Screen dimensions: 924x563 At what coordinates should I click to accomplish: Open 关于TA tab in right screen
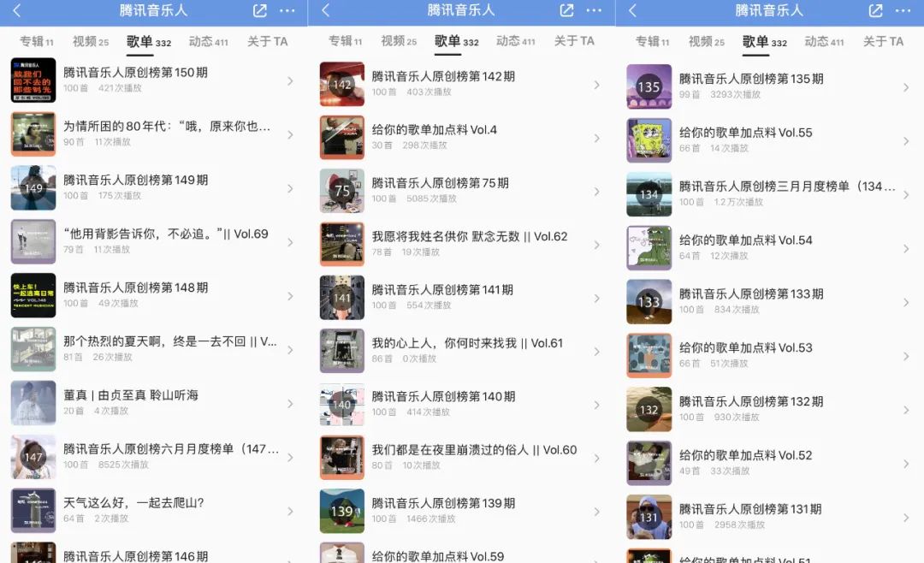point(883,41)
